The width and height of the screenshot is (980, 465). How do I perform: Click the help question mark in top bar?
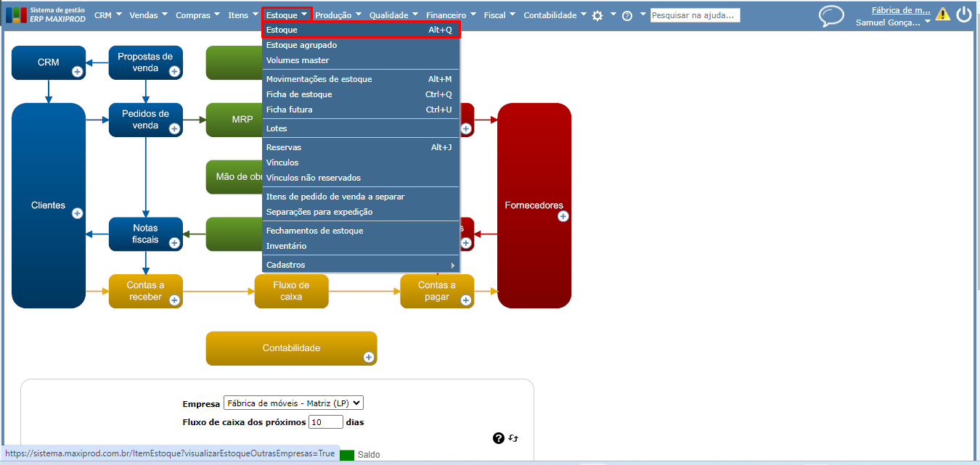click(x=627, y=15)
